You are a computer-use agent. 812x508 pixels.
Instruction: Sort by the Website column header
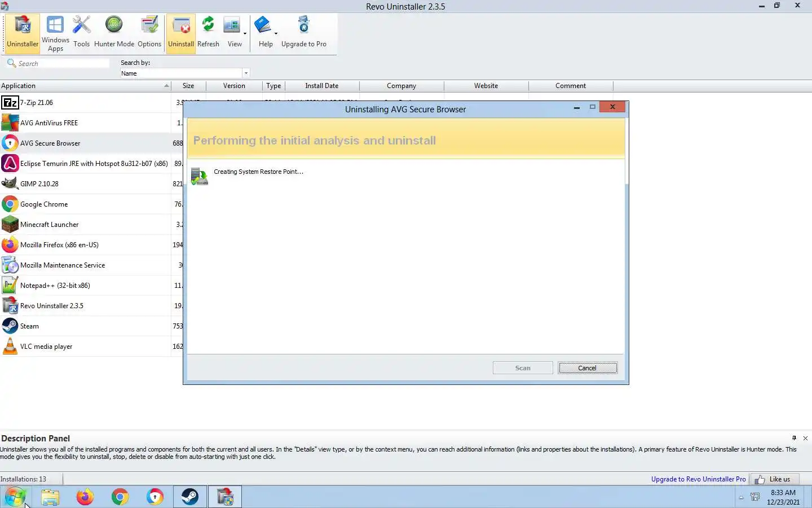[x=486, y=86]
